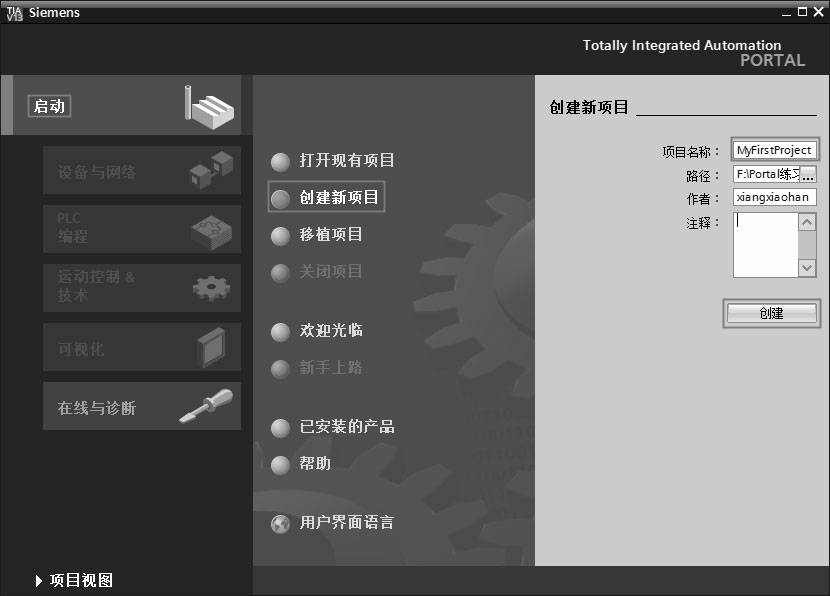Image resolution: width=830 pixels, height=596 pixels.
Task: Click the bullet beside 创建新项目
Action: [280, 199]
